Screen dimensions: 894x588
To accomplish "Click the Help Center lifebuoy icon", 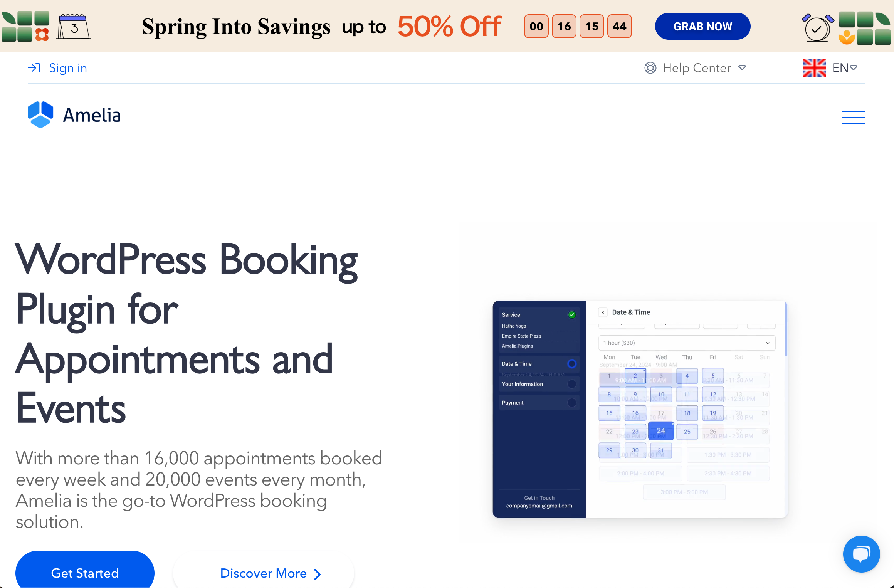I will coord(650,68).
